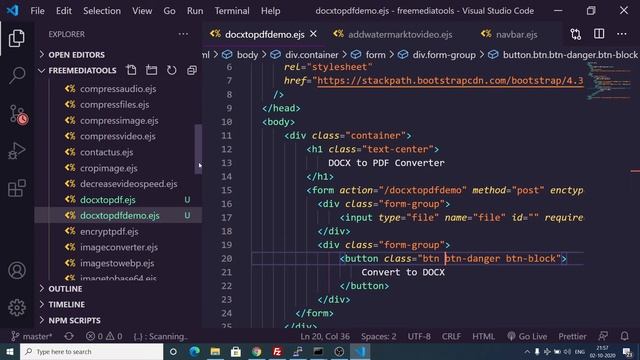The image size is (640, 360).
Task: Open the Run menu
Action: [x=195, y=11]
